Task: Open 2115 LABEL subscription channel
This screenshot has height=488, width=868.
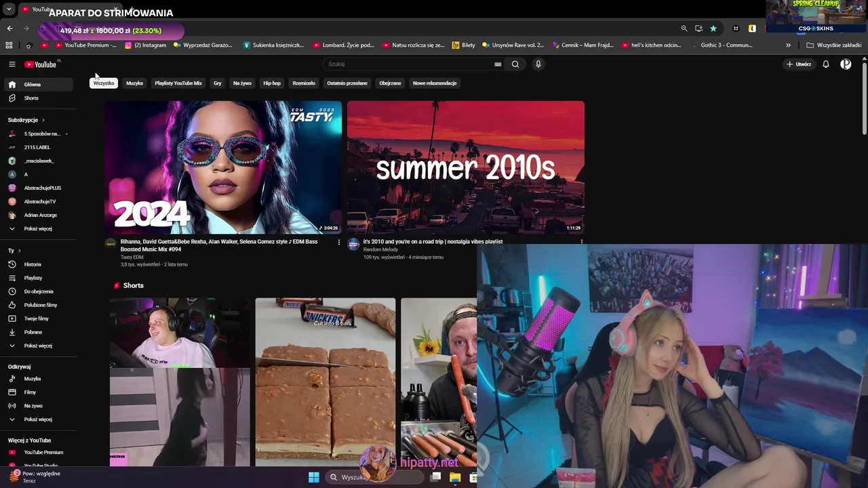Action: pos(38,147)
